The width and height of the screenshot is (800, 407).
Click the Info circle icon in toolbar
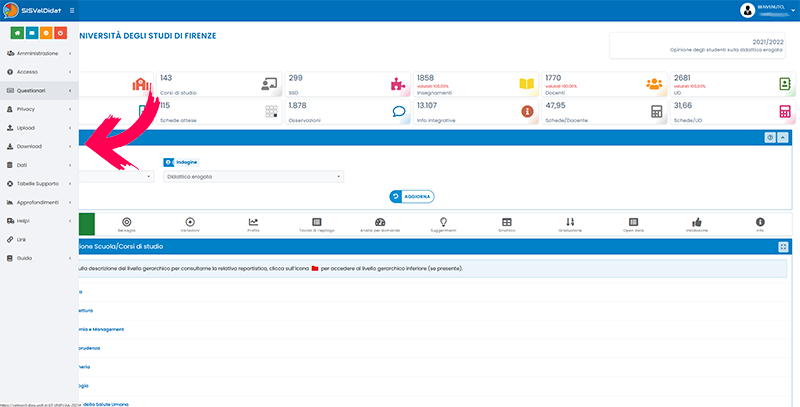click(x=760, y=224)
